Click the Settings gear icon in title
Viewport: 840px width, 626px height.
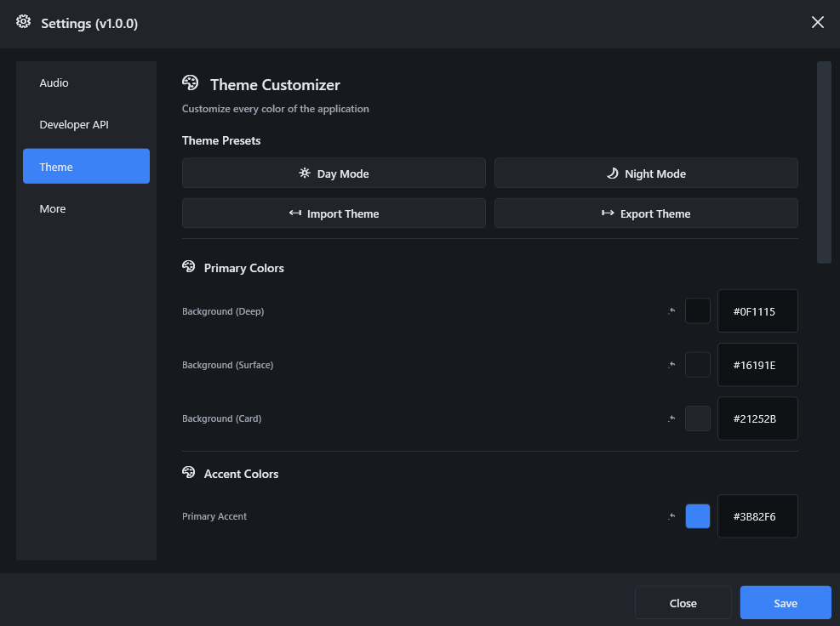point(24,22)
